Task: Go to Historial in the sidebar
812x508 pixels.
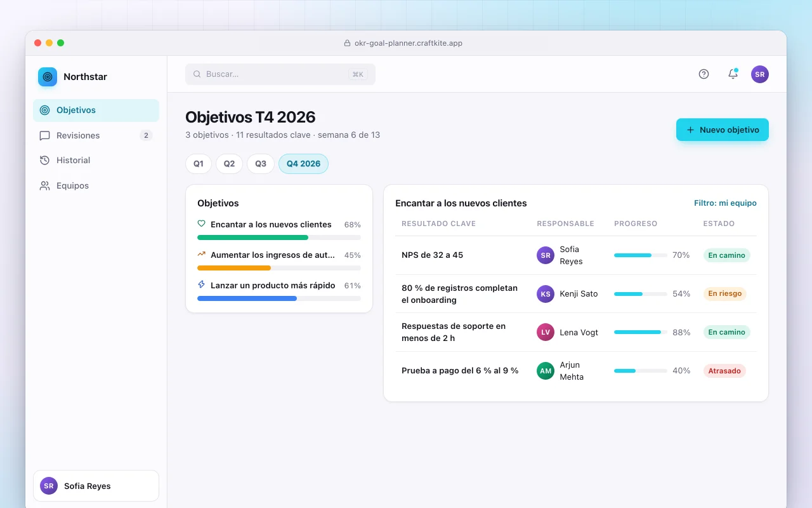Action: (96, 160)
